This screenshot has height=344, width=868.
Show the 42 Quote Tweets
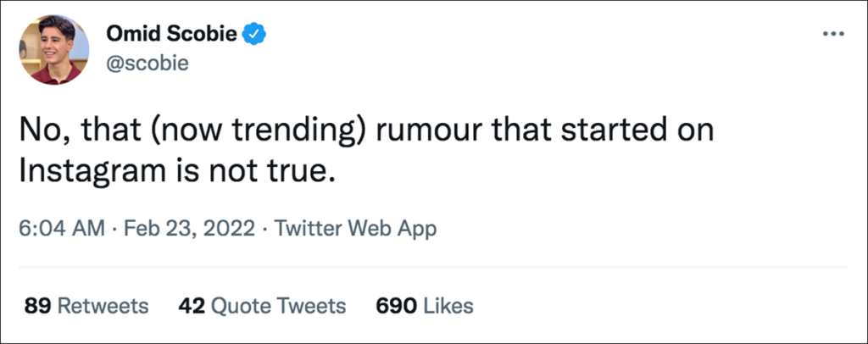263,305
